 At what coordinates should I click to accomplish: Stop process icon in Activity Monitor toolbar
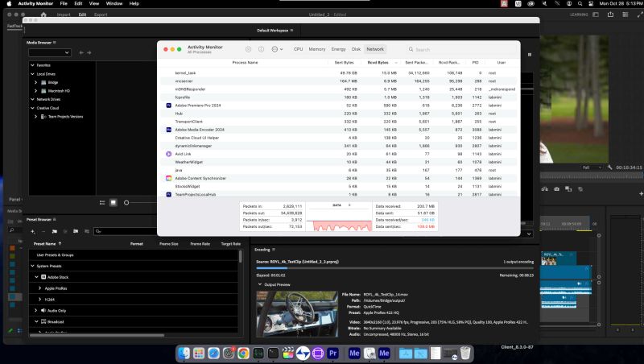[x=249, y=49]
